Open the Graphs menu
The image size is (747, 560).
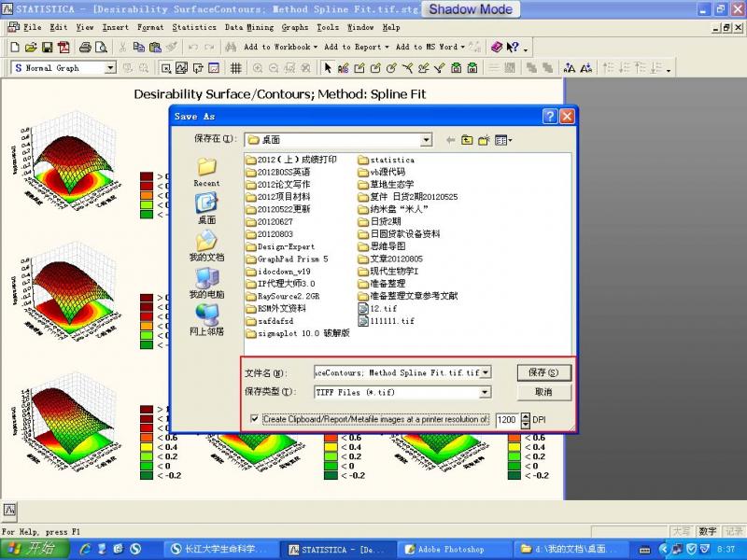coord(295,27)
